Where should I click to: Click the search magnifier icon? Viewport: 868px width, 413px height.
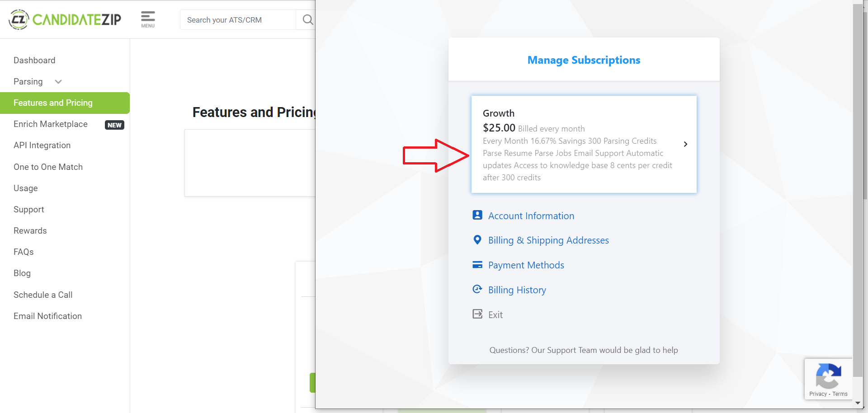point(307,20)
